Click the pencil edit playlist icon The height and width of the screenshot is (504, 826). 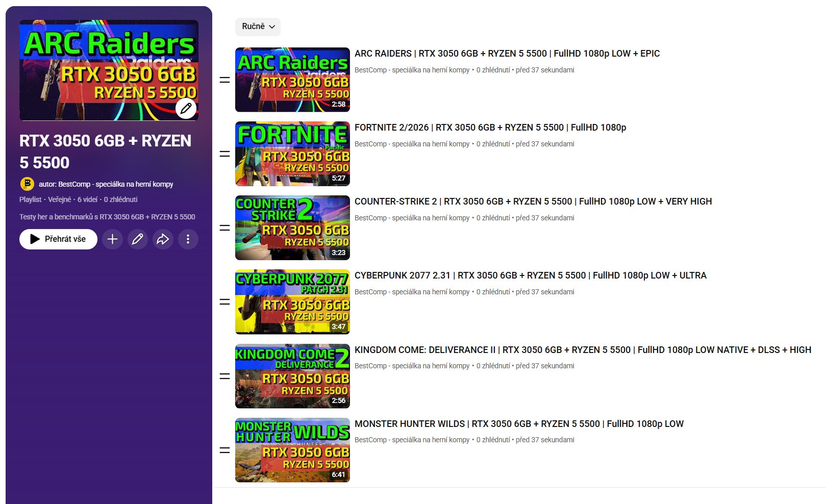[x=137, y=239]
